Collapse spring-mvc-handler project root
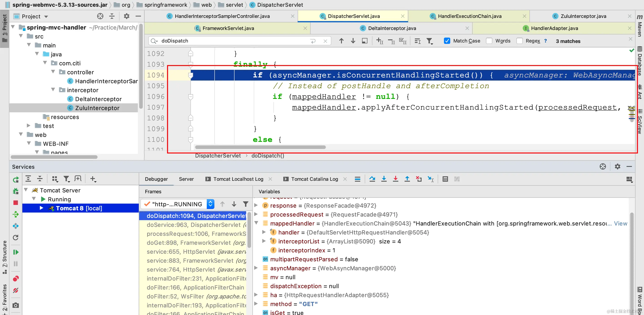644x315 pixels. (x=13, y=27)
